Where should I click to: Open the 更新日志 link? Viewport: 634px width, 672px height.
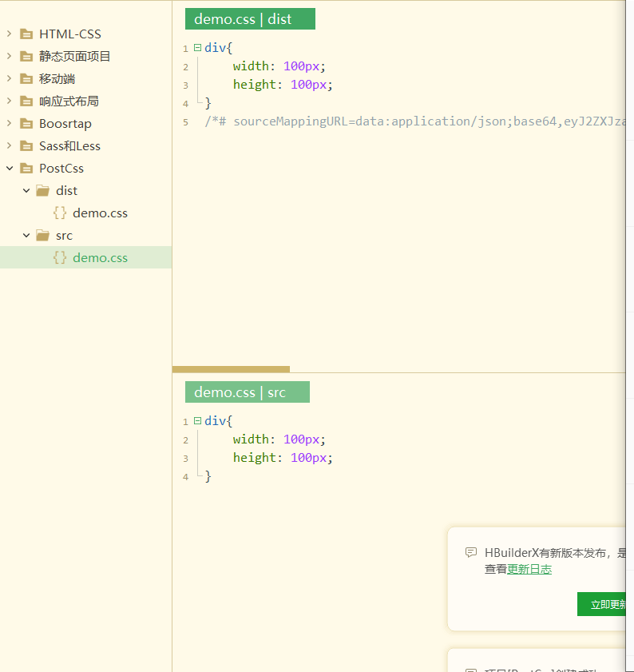tap(529, 569)
